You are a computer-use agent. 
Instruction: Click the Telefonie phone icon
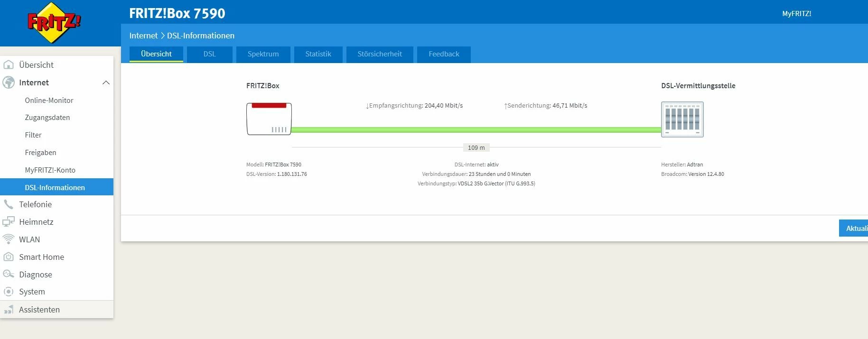(9, 204)
